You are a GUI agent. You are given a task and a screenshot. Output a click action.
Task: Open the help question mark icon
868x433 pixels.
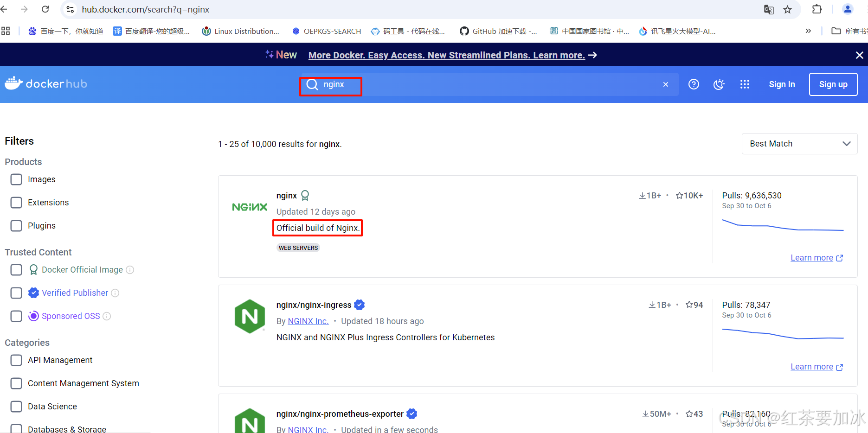[694, 84]
